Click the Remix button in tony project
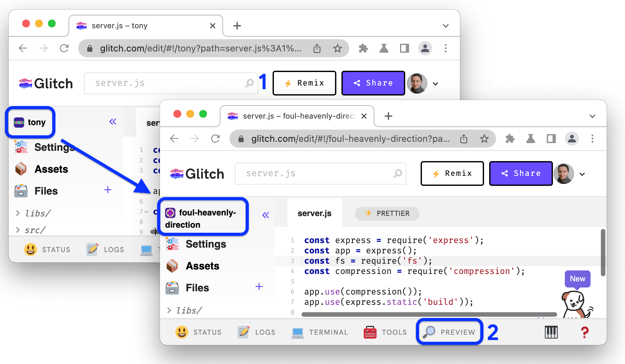The width and height of the screenshot is (625, 364). [303, 83]
